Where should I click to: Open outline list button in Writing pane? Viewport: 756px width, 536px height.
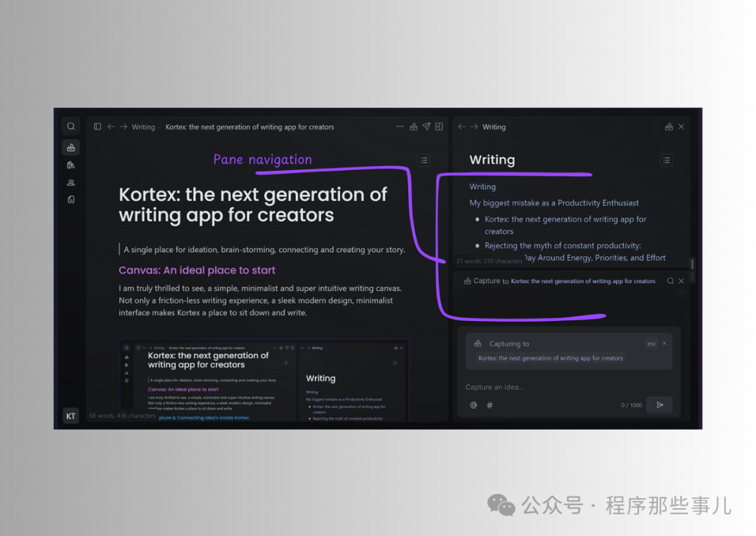[x=666, y=160]
